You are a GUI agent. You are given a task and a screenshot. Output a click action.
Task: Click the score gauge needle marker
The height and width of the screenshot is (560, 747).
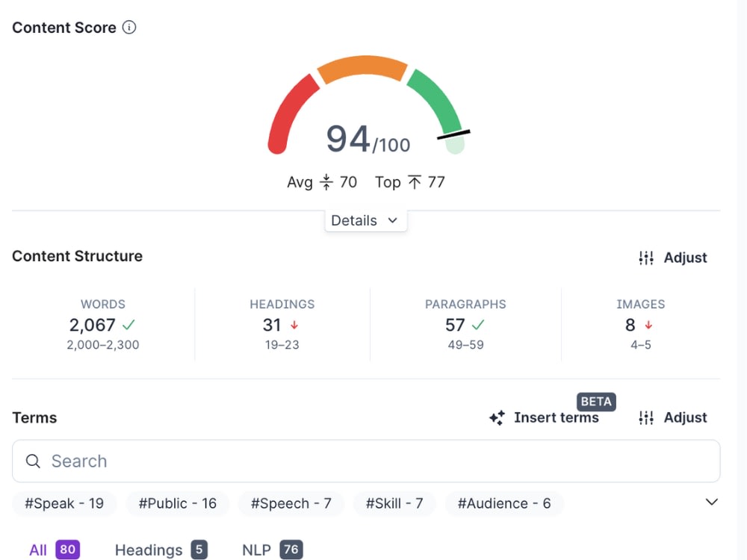pos(453,134)
